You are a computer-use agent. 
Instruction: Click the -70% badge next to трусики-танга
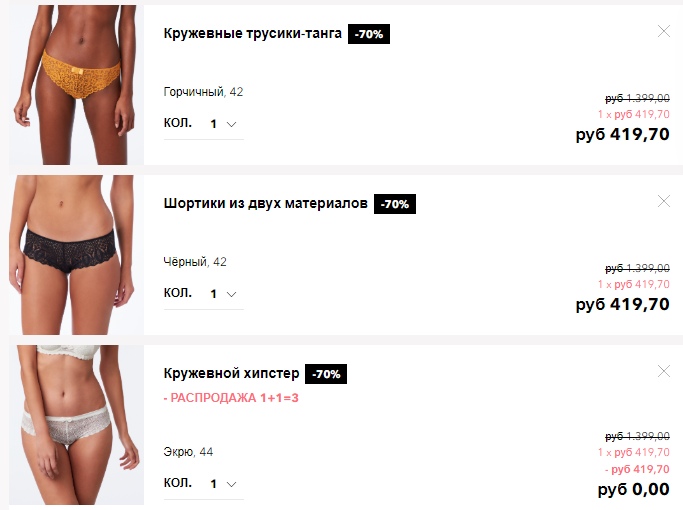coord(369,34)
